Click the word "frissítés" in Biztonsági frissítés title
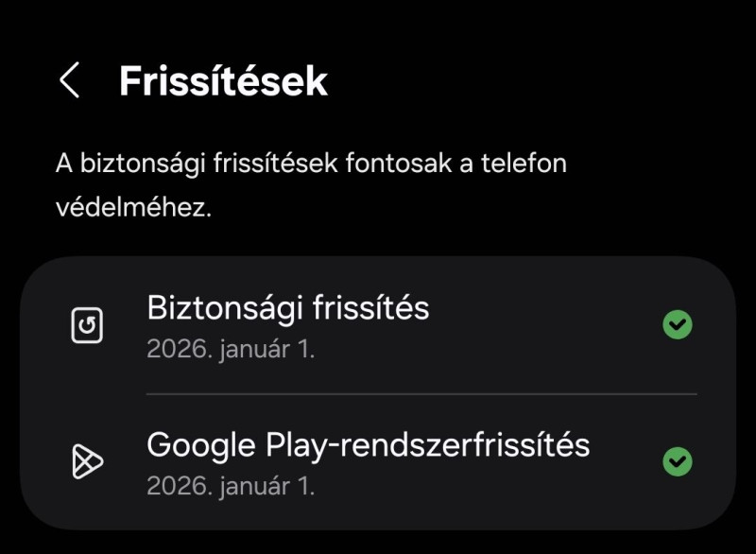 coord(371,307)
